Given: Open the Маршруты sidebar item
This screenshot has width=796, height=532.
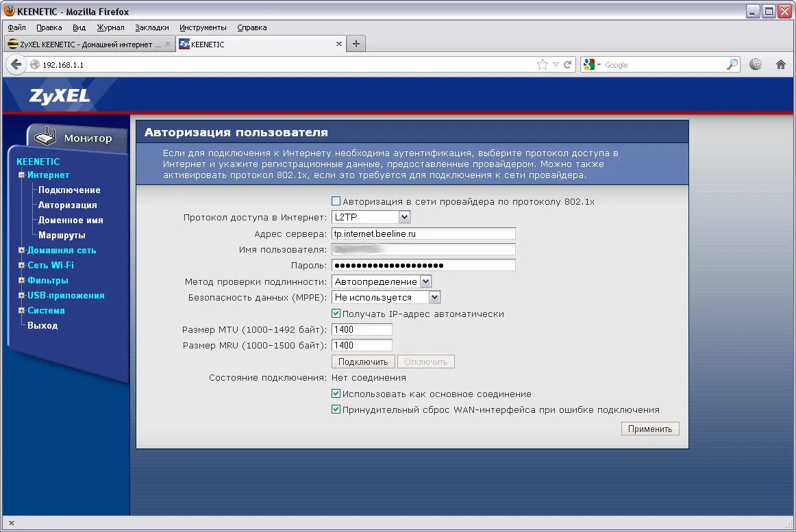Looking at the screenshot, I should pos(62,235).
